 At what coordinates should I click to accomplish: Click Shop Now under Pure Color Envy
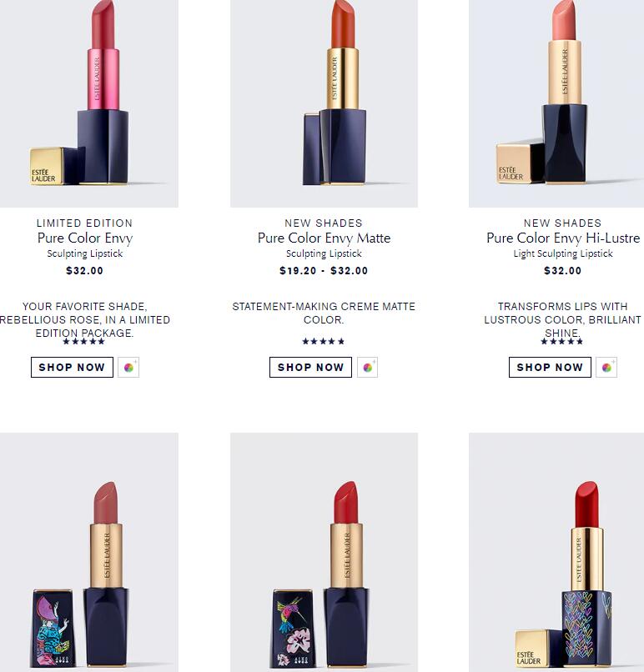(72, 368)
